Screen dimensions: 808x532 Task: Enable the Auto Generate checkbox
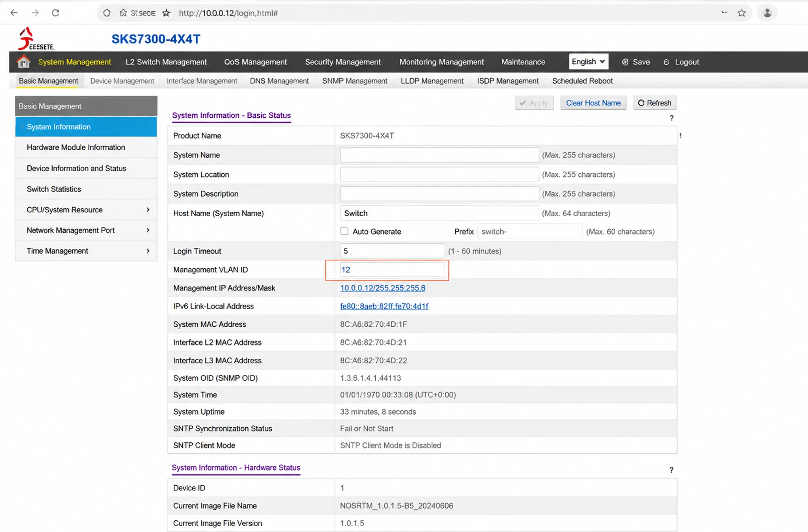tap(344, 231)
